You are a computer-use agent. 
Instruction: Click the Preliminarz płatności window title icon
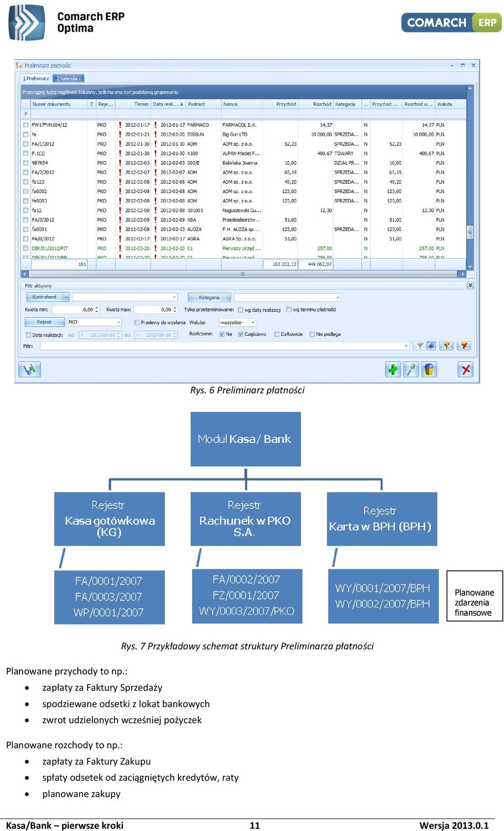20,66
